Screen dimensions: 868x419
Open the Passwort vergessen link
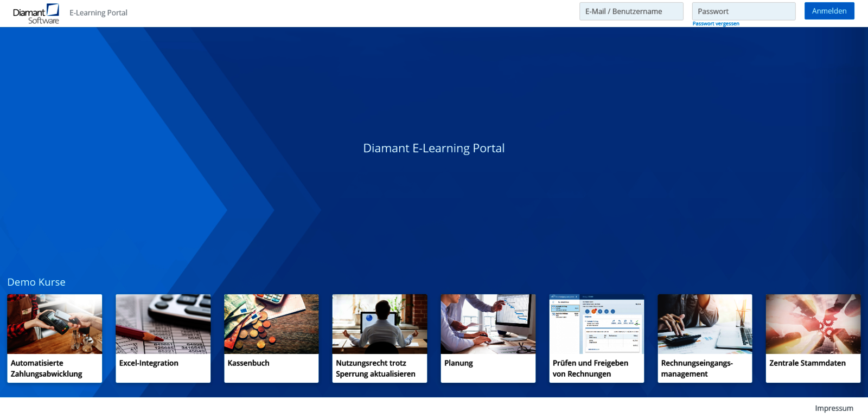point(716,24)
